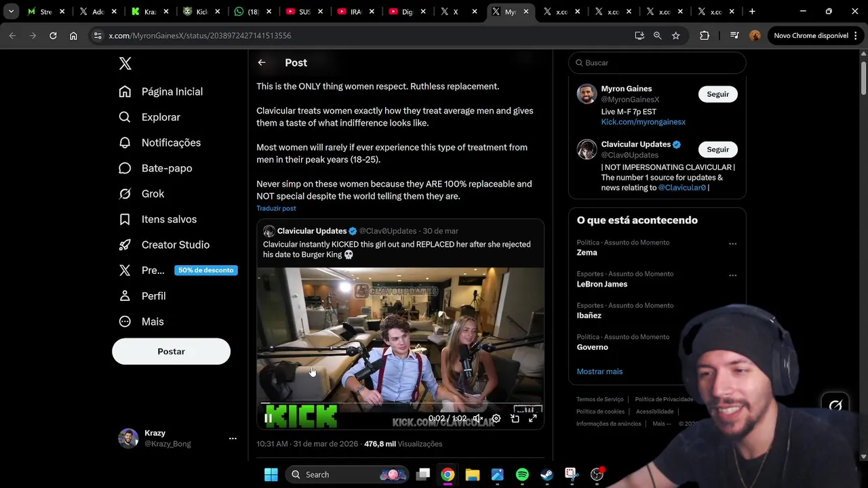
Task: Open Política de cookies footer link
Action: pos(600,411)
